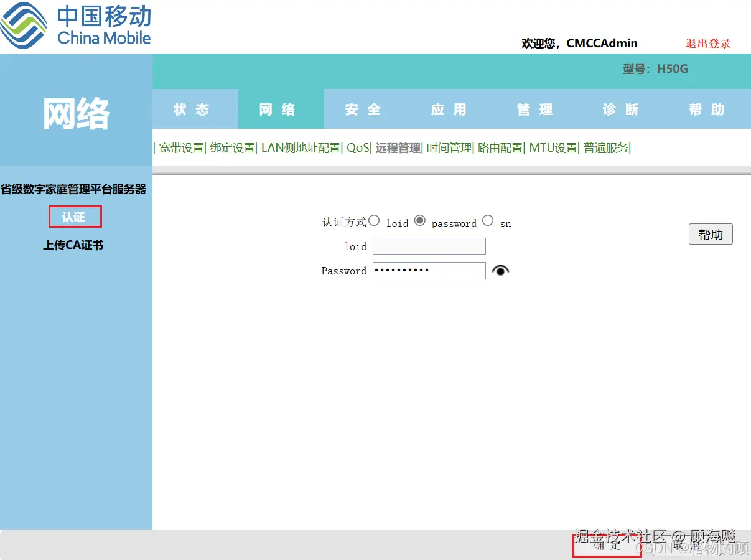The width and height of the screenshot is (751, 560).
Task: Open 路由配置 settings
Action: pos(499,148)
